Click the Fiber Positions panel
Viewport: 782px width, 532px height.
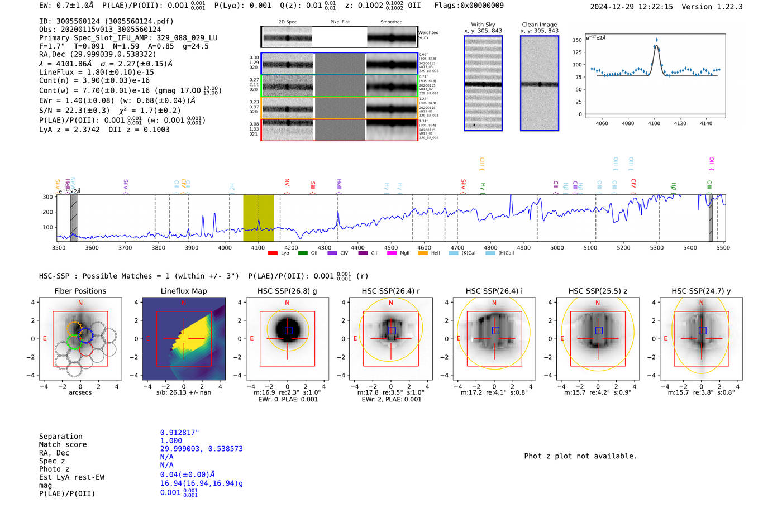80,339
